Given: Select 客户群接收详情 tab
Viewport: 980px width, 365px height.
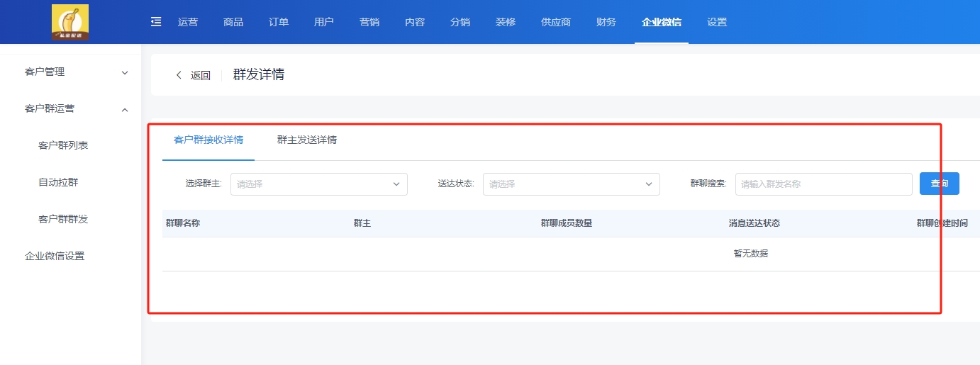Looking at the screenshot, I should click(208, 140).
